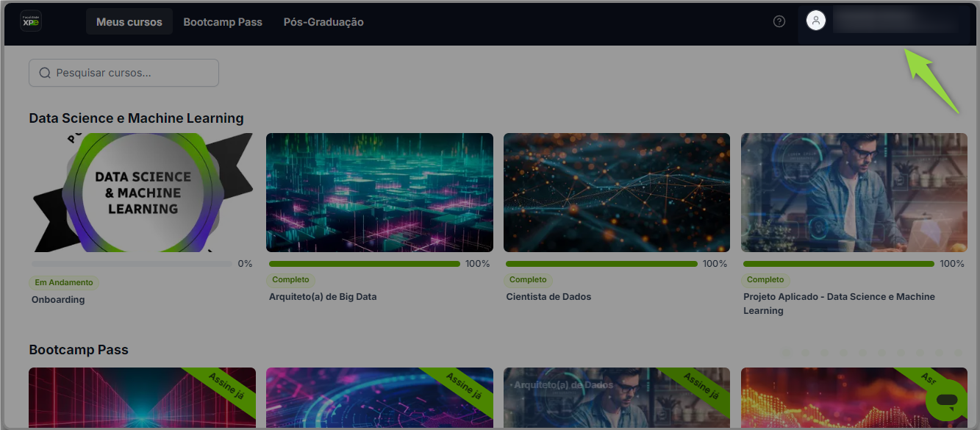This screenshot has height=430, width=980.
Task: Click the user profile avatar icon
Action: 815,21
